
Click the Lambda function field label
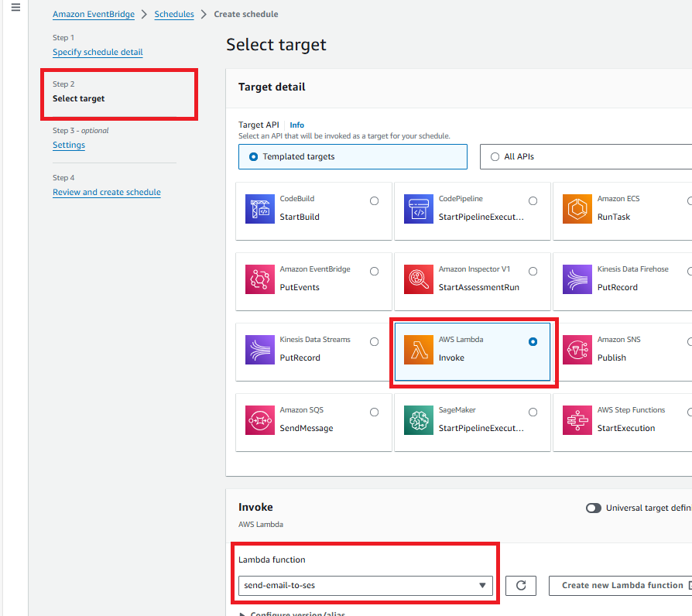pyautogui.click(x=272, y=560)
